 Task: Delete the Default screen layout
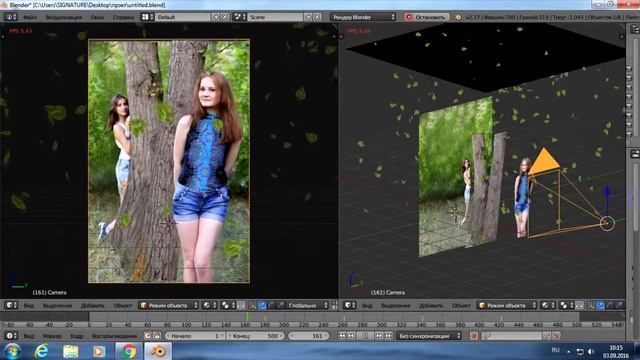pyautogui.click(x=225, y=17)
